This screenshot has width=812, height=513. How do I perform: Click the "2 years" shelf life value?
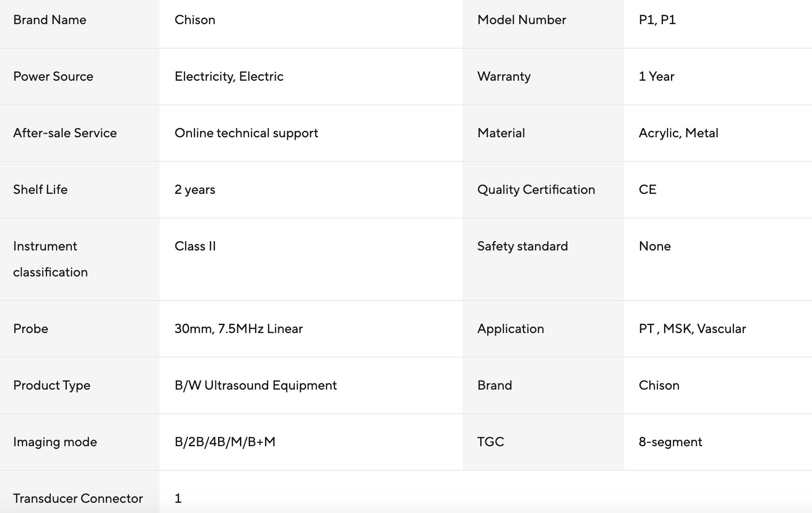coord(195,190)
